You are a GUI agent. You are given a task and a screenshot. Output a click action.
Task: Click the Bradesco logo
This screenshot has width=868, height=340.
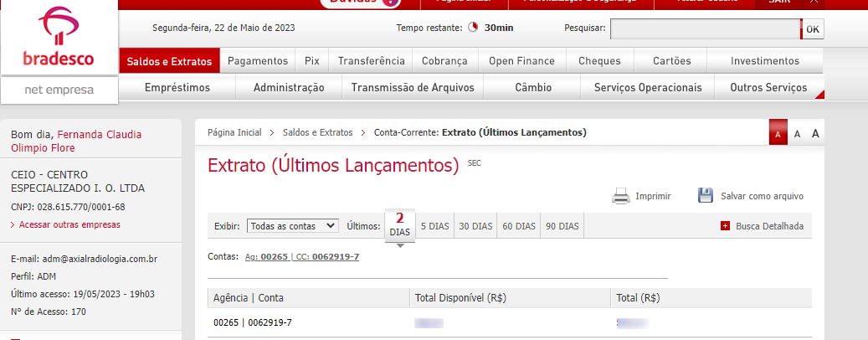(x=59, y=37)
